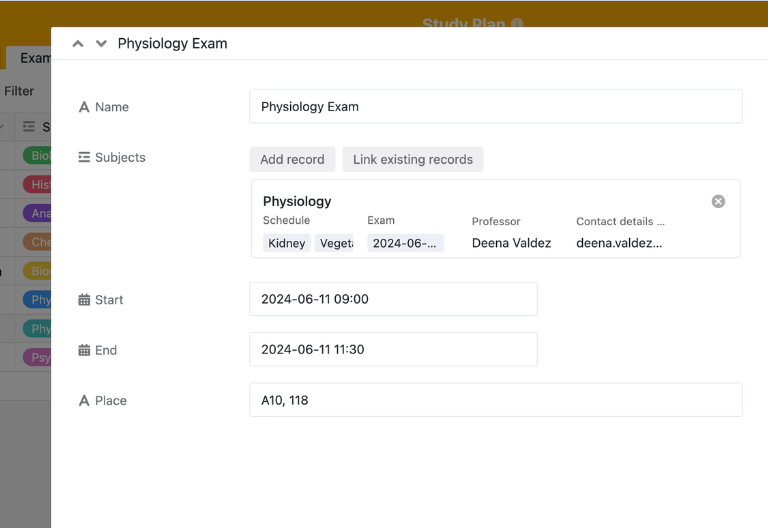
Task: Click the Start field calendar icon
Action: [x=84, y=300]
